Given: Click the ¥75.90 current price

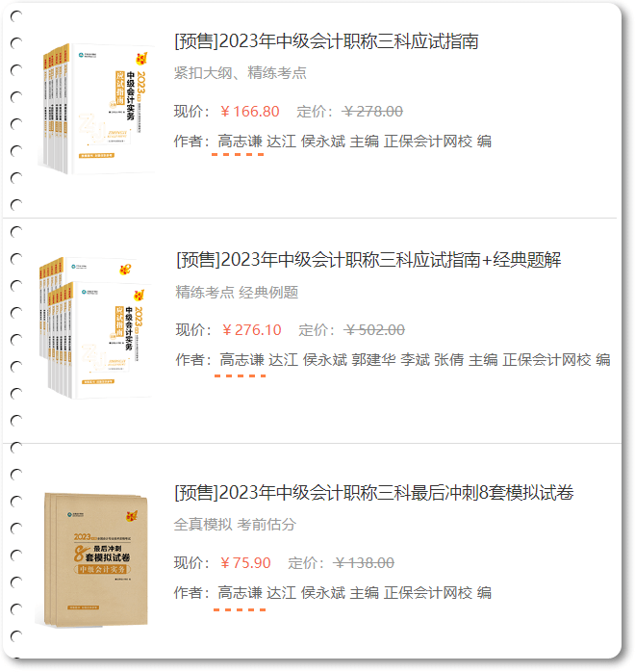Looking at the screenshot, I should click(x=245, y=562).
